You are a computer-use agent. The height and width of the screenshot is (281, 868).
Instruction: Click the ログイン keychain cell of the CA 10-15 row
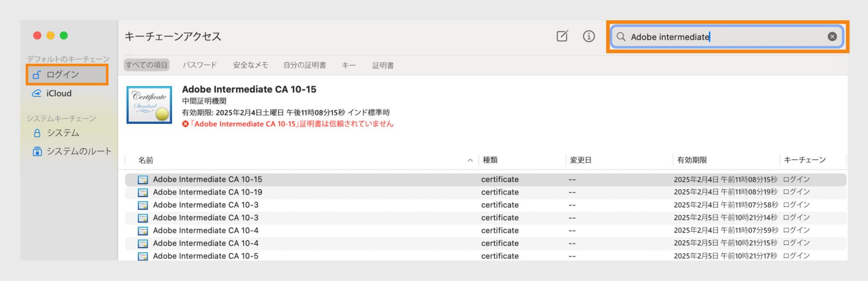point(796,180)
